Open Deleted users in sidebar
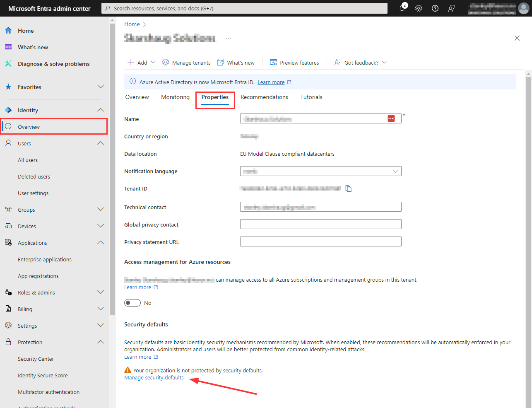Image resolution: width=532 pixels, height=408 pixels. tap(34, 176)
